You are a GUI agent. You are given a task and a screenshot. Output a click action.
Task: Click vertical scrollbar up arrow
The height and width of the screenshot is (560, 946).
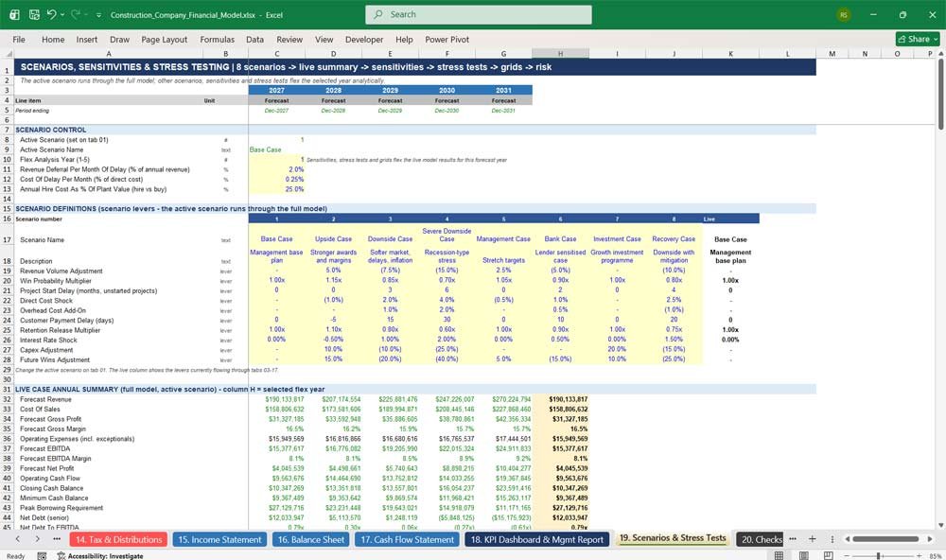940,54
